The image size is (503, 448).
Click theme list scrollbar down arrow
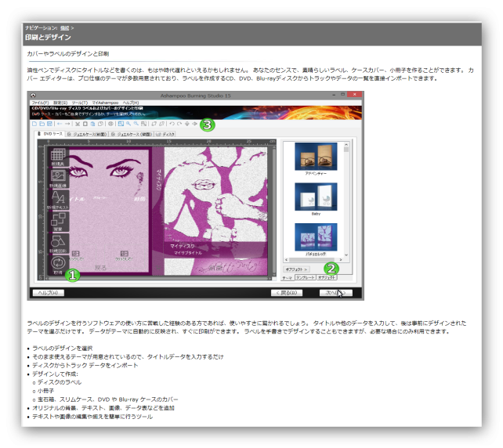(346, 255)
